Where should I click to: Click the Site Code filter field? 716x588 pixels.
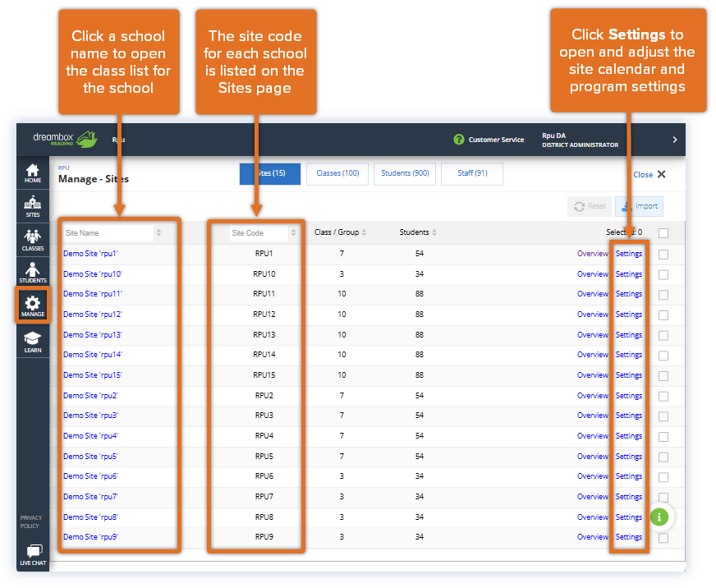click(x=259, y=233)
